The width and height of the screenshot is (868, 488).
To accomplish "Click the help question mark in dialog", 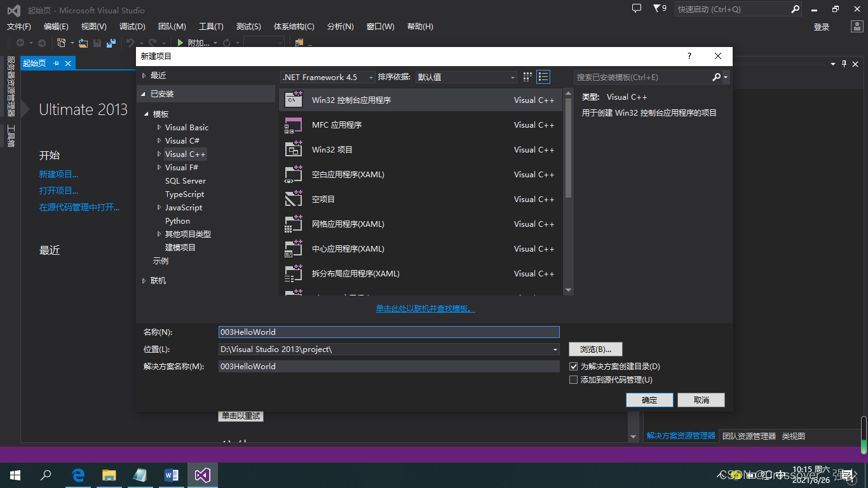I will tap(689, 56).
